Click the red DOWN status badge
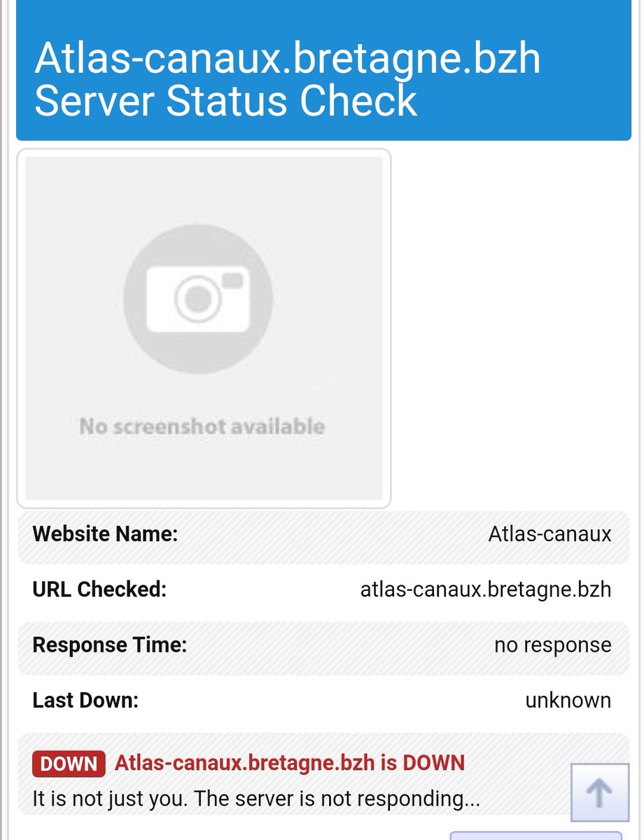644x840 pixels. [x=69, y=764]
